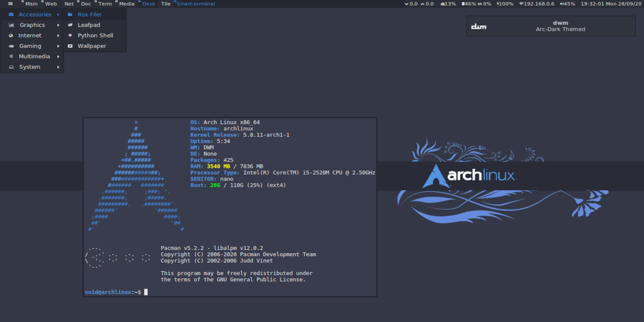Open the applications grid icon top-left
Image resolution: width=644 pixels, height=322 pixels.
[10, 4]
